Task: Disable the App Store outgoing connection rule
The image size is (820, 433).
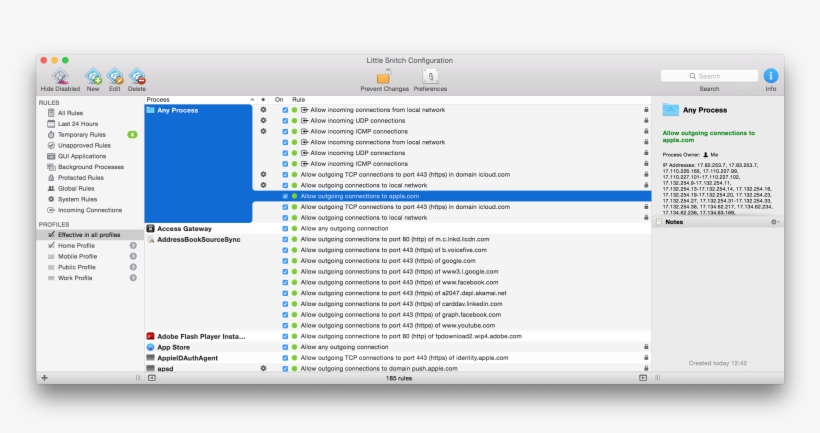Action: pos(285,347)
